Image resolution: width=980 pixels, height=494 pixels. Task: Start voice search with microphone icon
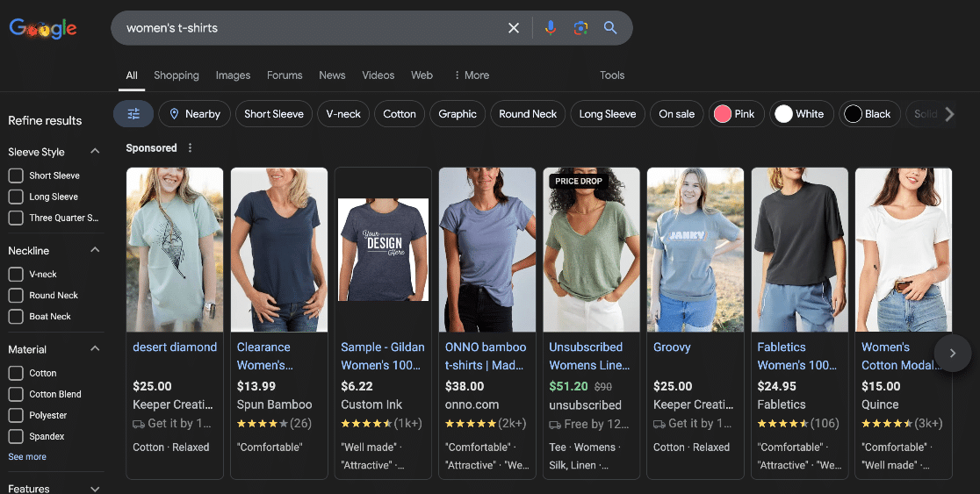click(551, 28)
